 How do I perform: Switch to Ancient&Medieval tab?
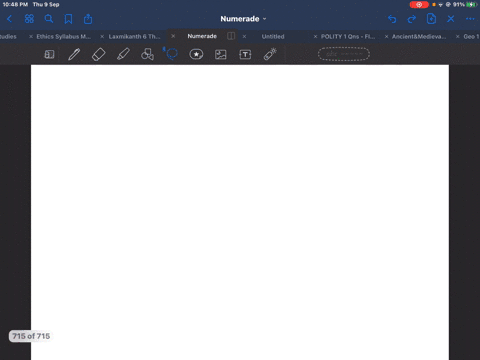point(419,37)
